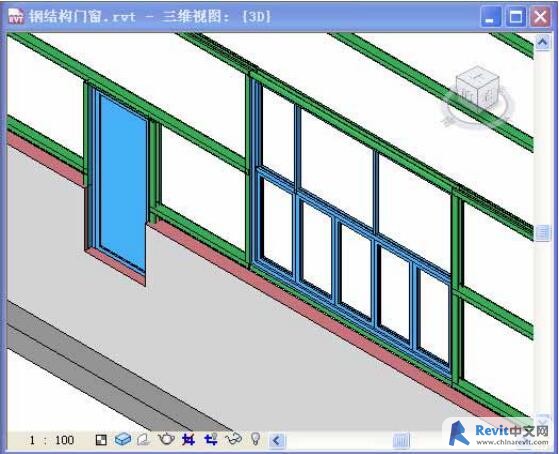Click the horizontal scrollbar thumb
Image resolution: width=559 pixels, height=454 pixels.
[x=401, y=441]
